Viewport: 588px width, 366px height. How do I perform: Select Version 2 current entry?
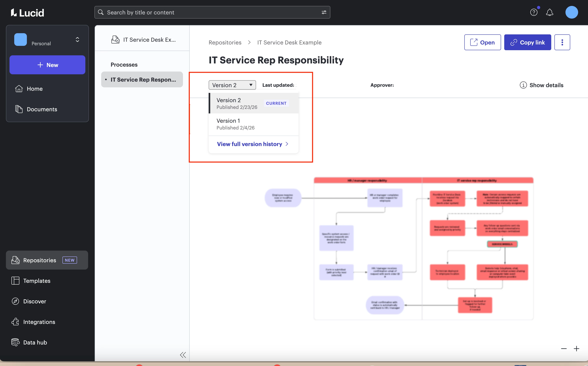pos(253,103)
